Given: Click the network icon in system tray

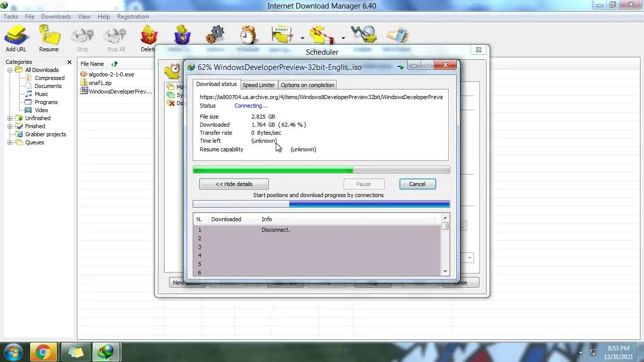Looking at the screenshot, I should click(593, 352).
